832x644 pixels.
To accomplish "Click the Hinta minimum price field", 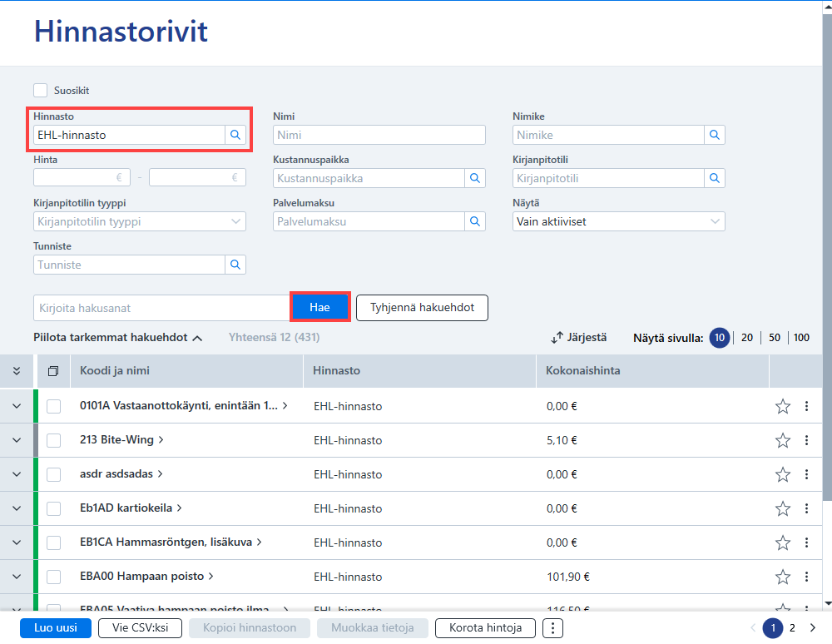I will [82, 177].
